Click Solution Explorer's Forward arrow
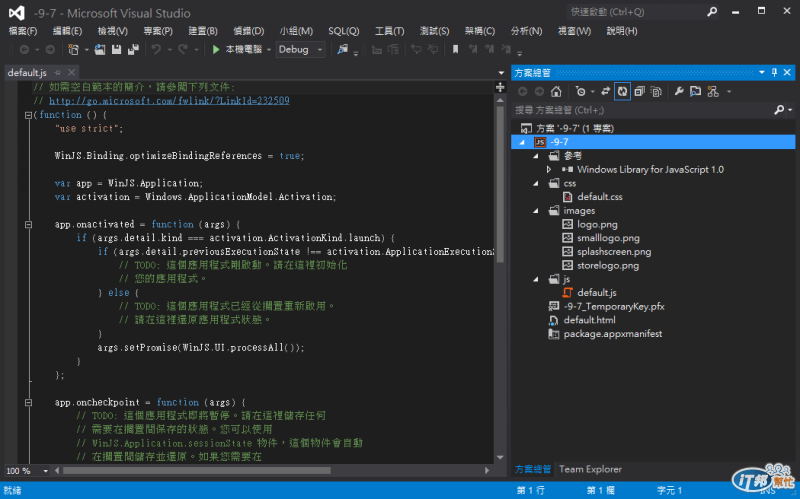This screenshot has width=800, height=499. coord(539,91)
